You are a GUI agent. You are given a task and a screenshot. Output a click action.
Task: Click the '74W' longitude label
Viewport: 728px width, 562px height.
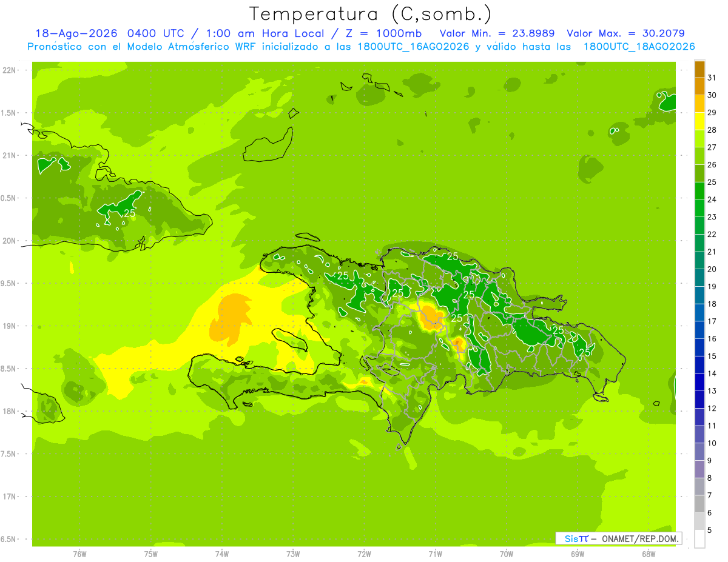(222, 554)
